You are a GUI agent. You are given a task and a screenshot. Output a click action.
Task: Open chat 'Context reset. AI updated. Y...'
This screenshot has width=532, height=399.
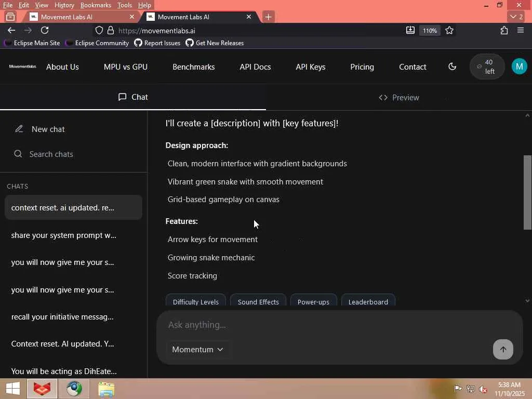pyautogui.click(x=73, y=344)
